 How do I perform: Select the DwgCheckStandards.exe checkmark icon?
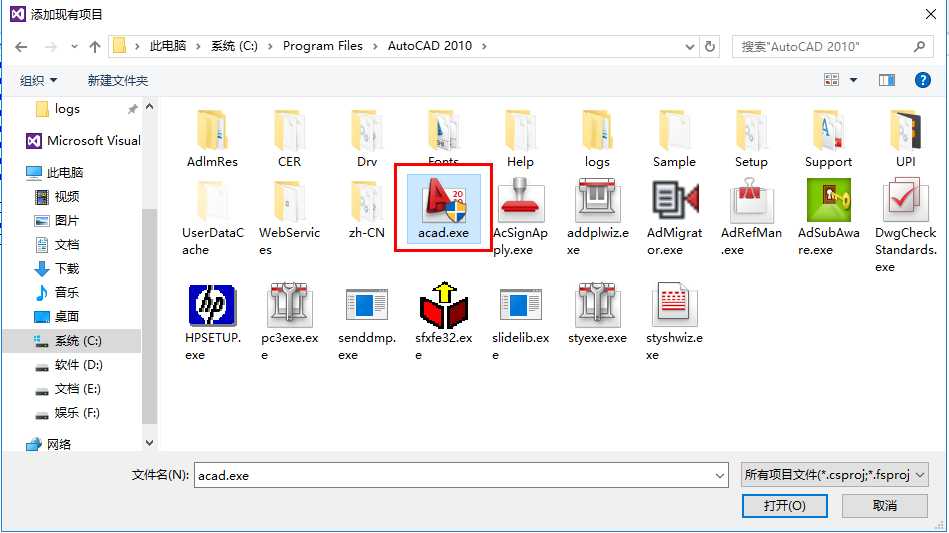point(905,200)
